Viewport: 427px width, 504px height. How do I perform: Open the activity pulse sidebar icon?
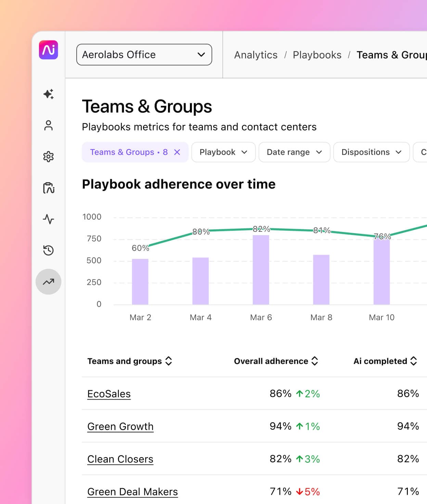48,219
